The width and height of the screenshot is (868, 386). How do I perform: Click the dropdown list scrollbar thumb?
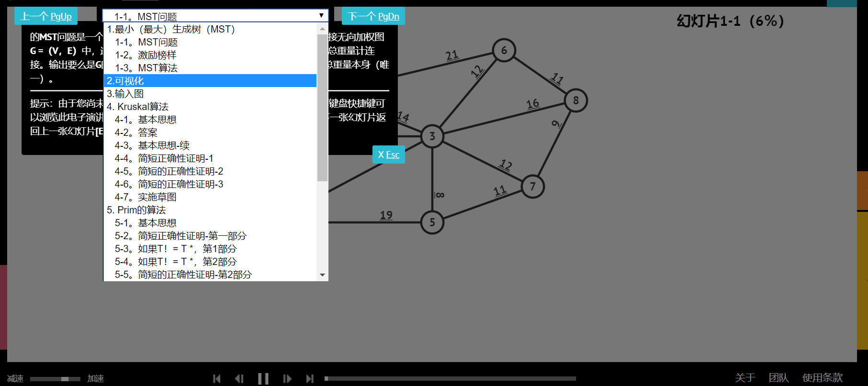(x=322, y=108)
